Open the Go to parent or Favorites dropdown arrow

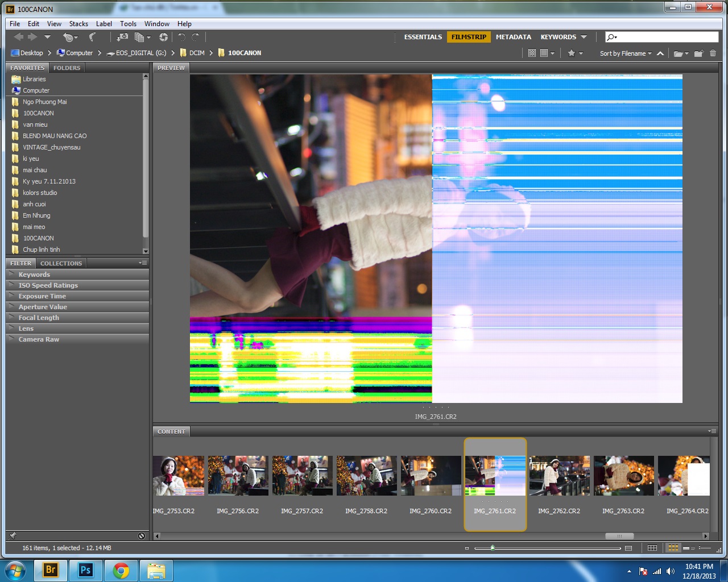tap(48, 37)
